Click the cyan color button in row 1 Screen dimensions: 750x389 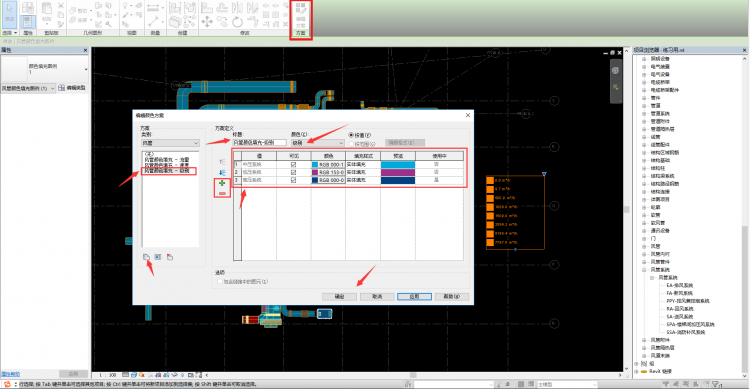click(x=328, y=164)
